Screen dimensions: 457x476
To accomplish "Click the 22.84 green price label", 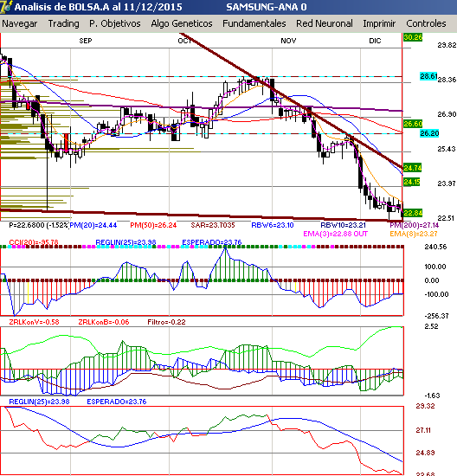I will tap(413, 213).
